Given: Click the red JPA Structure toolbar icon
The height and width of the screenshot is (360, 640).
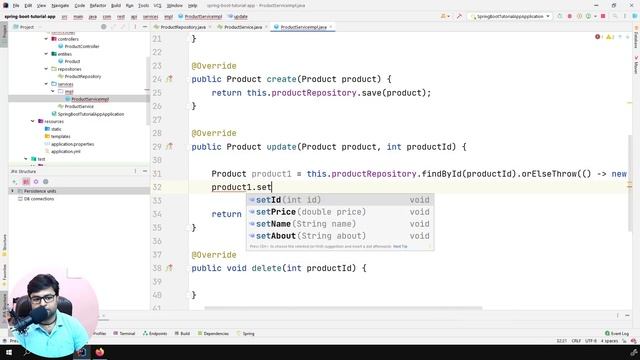Looking at the screenshot, I should [26, 182].
